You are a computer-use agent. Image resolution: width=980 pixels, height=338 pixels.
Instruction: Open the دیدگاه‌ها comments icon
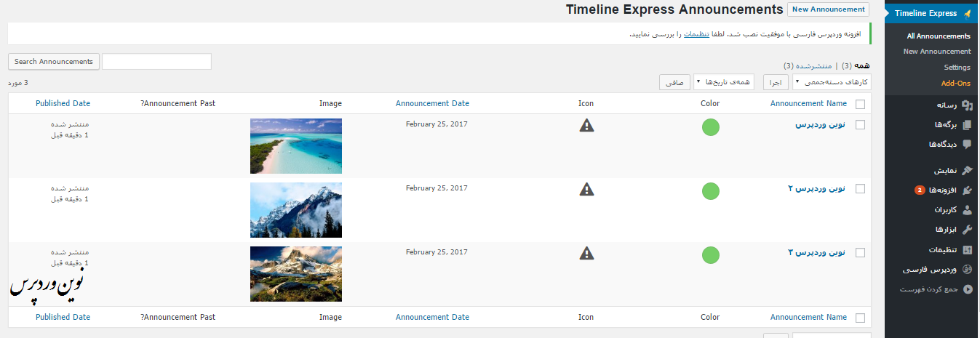point(967,144)
